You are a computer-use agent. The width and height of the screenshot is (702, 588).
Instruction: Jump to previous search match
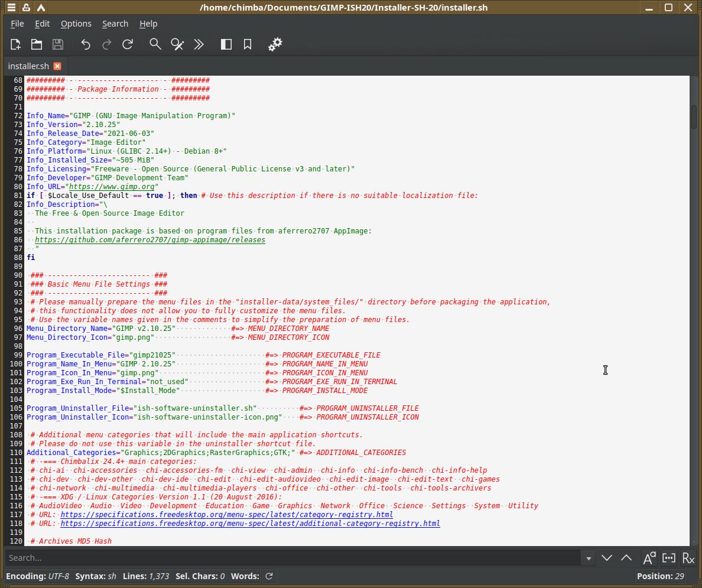pos(626,558)
